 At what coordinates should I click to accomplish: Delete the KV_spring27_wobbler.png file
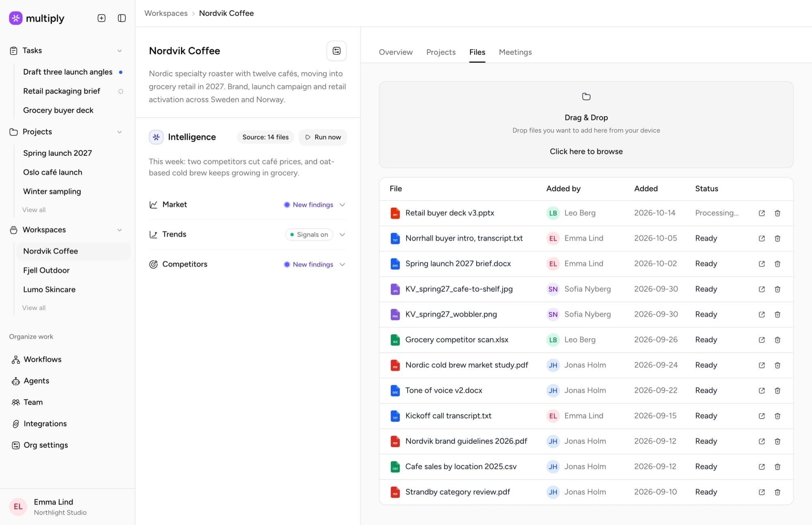pyautogui.click(x=777, y=315)
